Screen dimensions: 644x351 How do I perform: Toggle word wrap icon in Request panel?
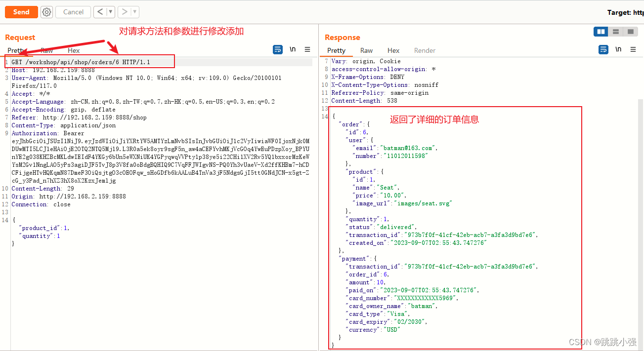point(278,49)
